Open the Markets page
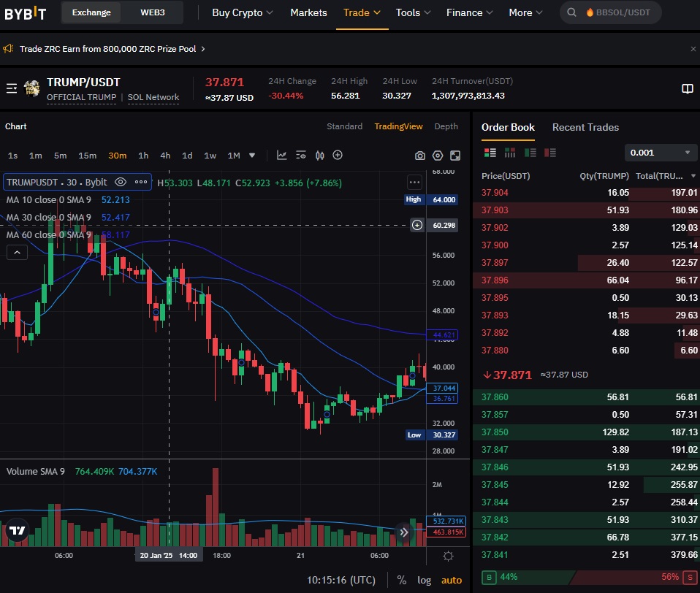Viewport: 700px width, 593px height. 308,12
